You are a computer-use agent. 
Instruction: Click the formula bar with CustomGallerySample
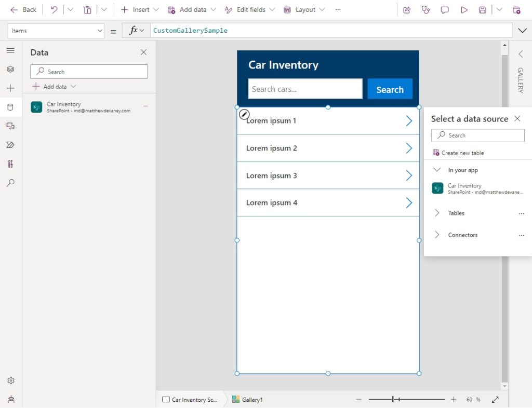pos(331,31)
